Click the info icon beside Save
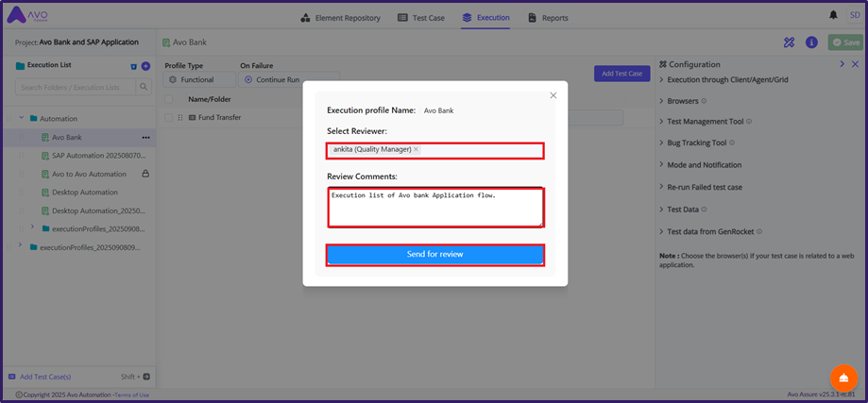Screen dimensions: 868x403 [x=811, y=42]
